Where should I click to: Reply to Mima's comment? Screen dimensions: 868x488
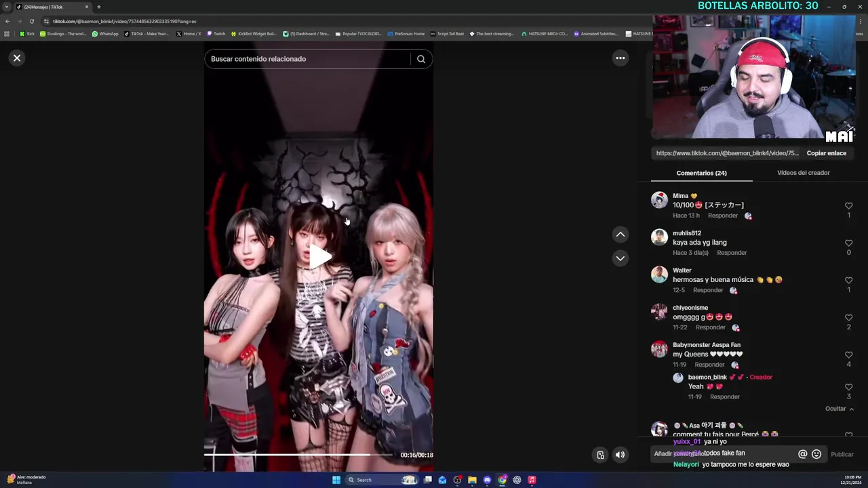point(722,216)
